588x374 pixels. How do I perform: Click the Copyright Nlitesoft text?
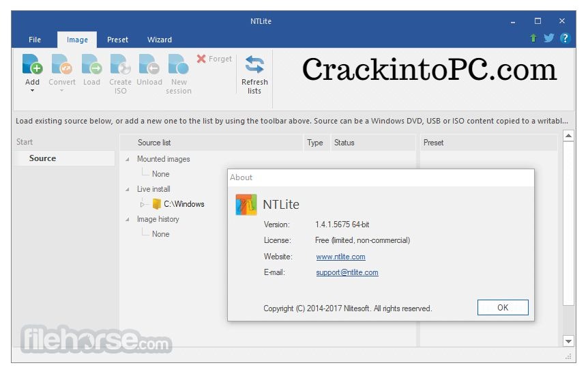348,308
